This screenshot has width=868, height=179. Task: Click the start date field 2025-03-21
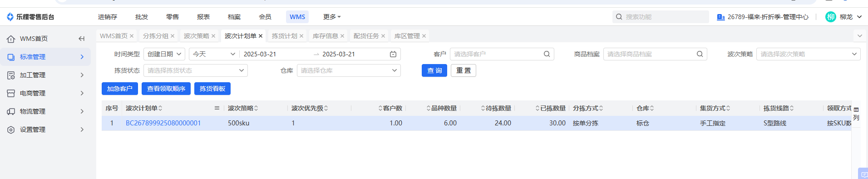click(x=260, y=54)
